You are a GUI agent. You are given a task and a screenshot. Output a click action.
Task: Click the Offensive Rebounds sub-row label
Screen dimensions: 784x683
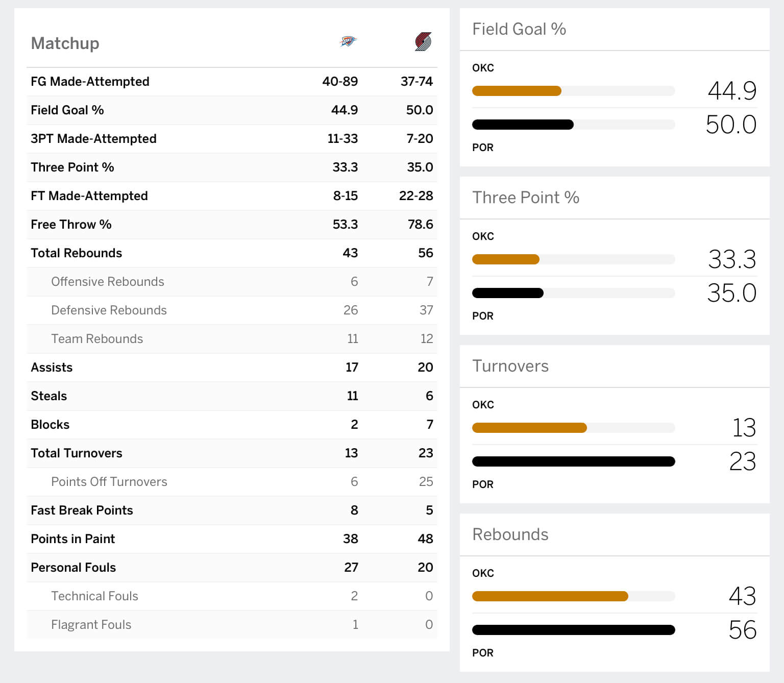[x=107, y=282]
